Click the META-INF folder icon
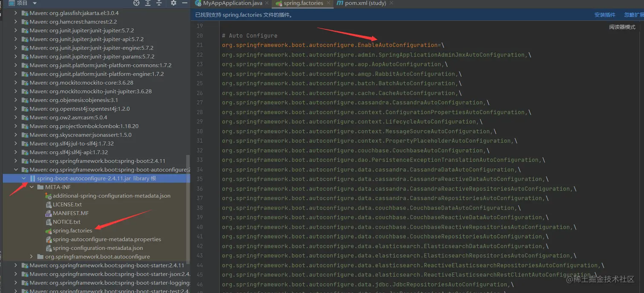Image resolution: width=644 pixels, height=293 pixels. [x=40, y=187]
